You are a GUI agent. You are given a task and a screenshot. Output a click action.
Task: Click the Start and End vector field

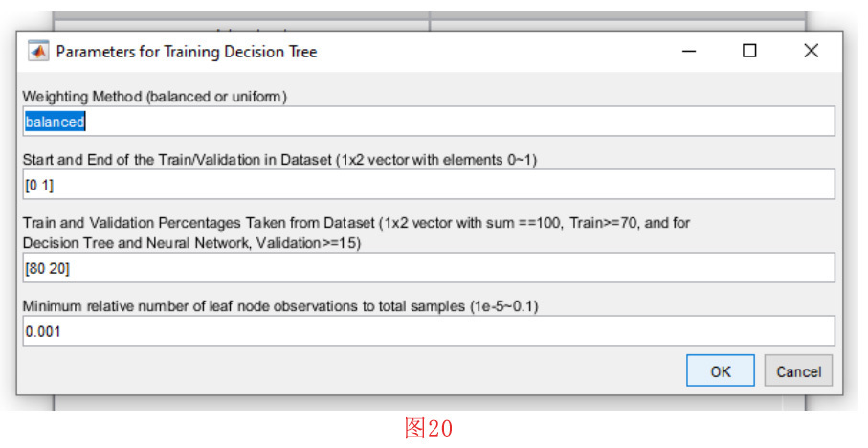pos(429,184)
